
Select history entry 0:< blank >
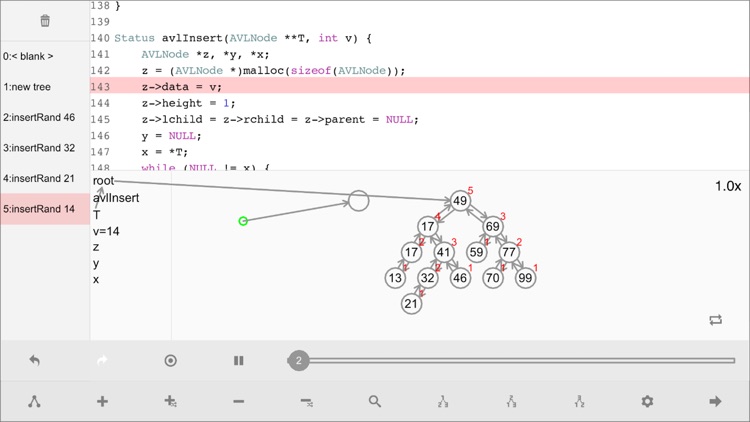[45, 56]
